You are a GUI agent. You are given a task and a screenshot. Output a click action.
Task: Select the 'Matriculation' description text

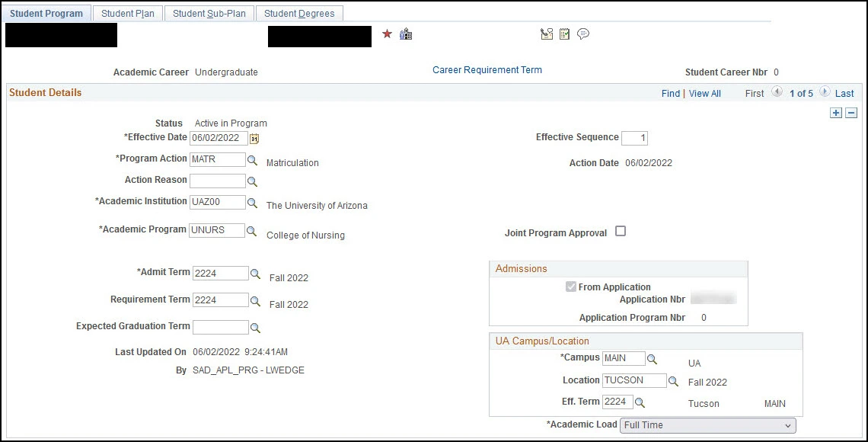coord(292,163)
